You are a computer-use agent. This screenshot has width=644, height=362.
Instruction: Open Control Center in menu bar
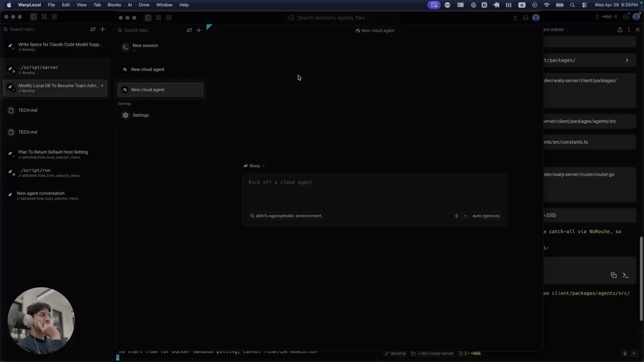584,5
